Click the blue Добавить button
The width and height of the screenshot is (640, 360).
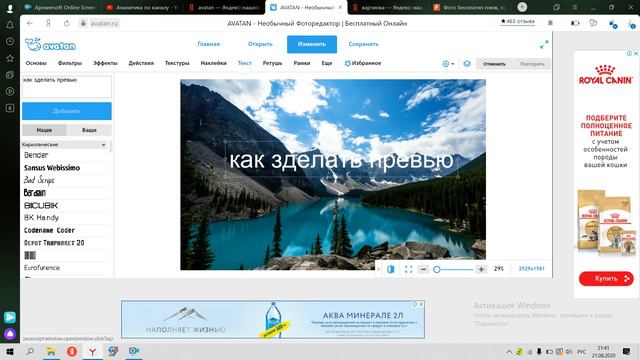tap(67, 111)
